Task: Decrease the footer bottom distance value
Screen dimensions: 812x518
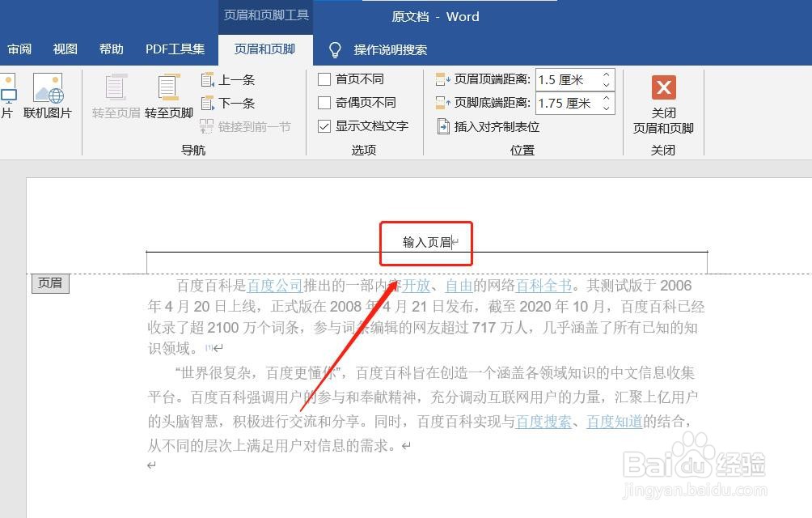Action: [x=606, y=108]
